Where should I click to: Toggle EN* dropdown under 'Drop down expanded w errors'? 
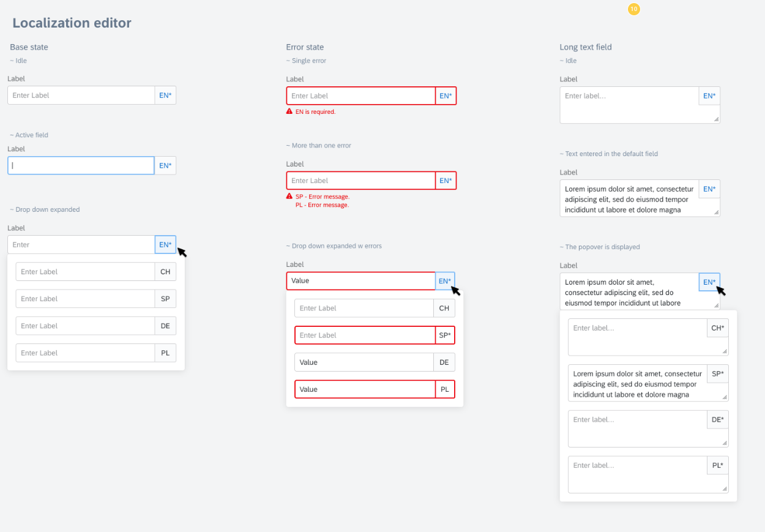point(445,281)
